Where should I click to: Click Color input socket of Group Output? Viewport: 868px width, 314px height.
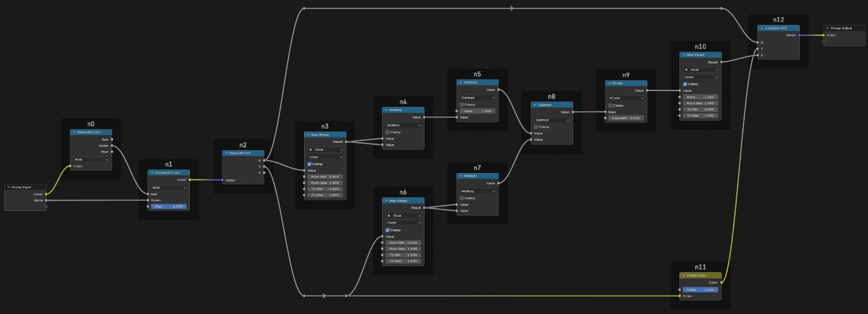point(823,35)
